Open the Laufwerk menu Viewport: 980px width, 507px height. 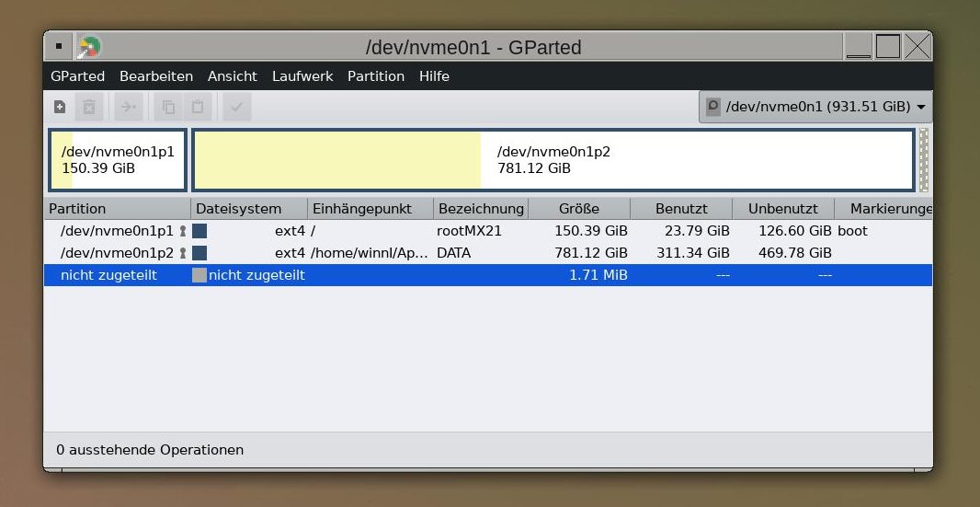coord(302,76)
